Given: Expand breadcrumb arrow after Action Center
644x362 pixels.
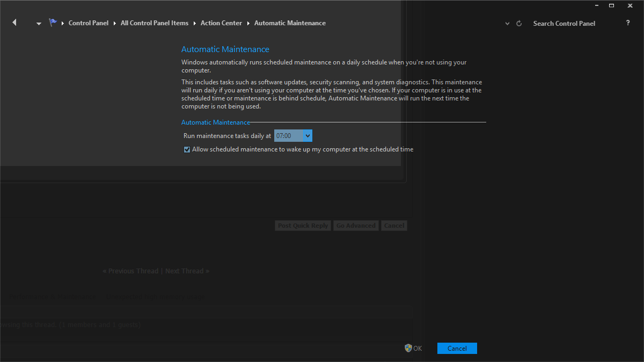Looking at the screenshot, I should pos(248,23).
